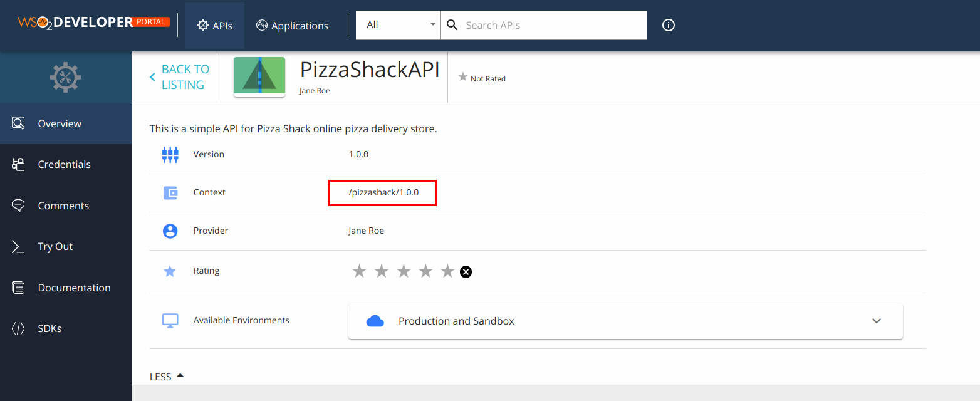Click the magnifier search icon
Screen dimensions: 980x401
click(x=452, y=25)
